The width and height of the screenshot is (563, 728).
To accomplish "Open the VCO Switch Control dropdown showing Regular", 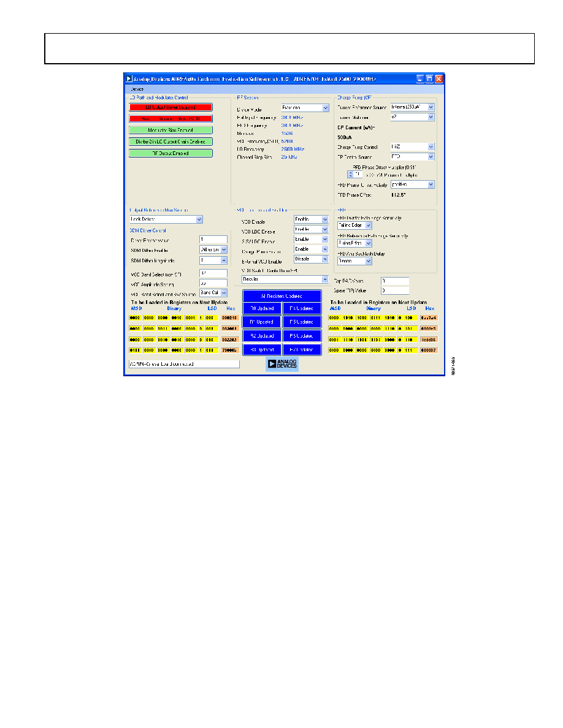I will pyautogui.click(x=285, y=279).
